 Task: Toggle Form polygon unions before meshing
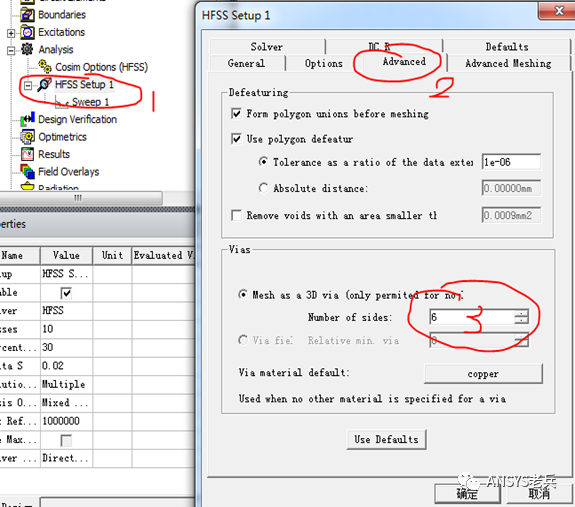click(x=237, y=114)
